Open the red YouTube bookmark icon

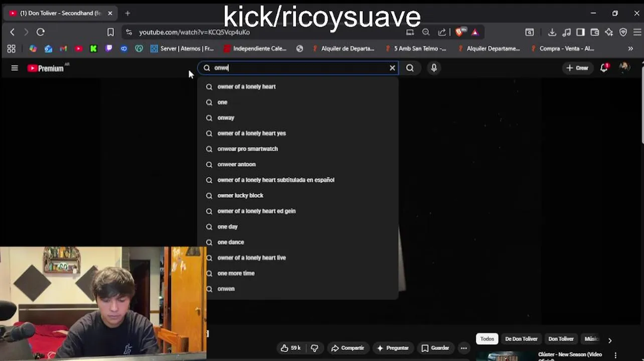click(x=78, y=49)
